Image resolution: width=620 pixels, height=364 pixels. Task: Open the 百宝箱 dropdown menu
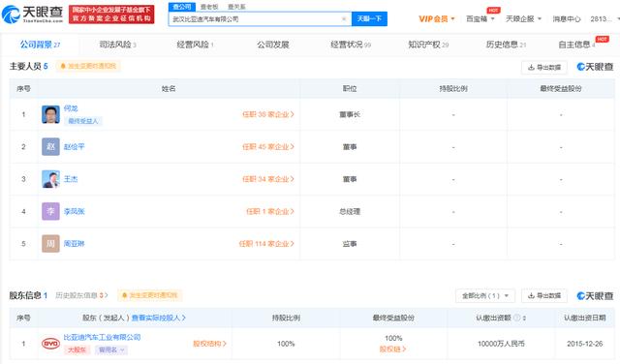click(480, 19)
